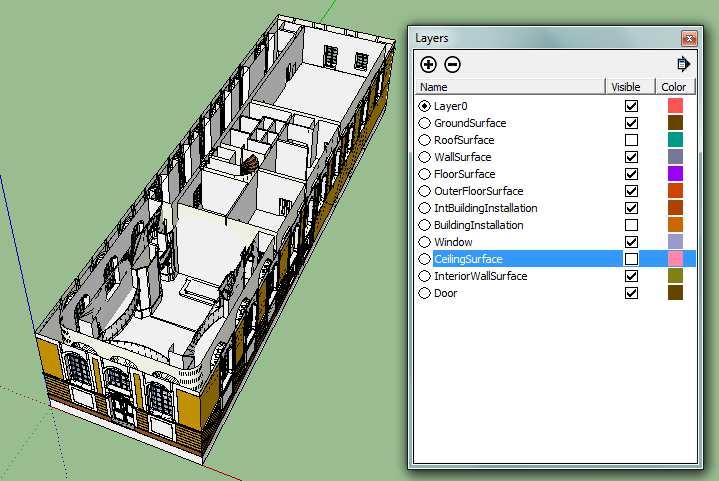Select the Layer0 layer name
The height and width of the screenshot is (481, 719).
[450, 106]
